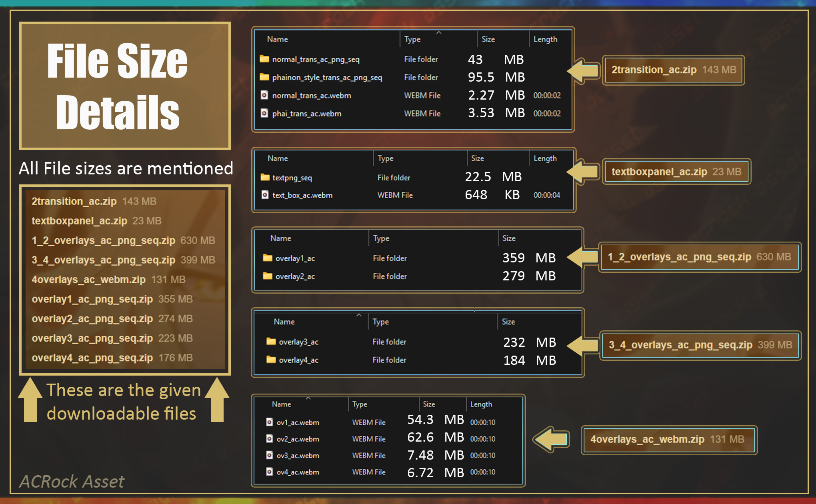Viewport: 816px width, 504px height.
Task: Click the 95.5 MB size value
Action: tap(496, 77)
